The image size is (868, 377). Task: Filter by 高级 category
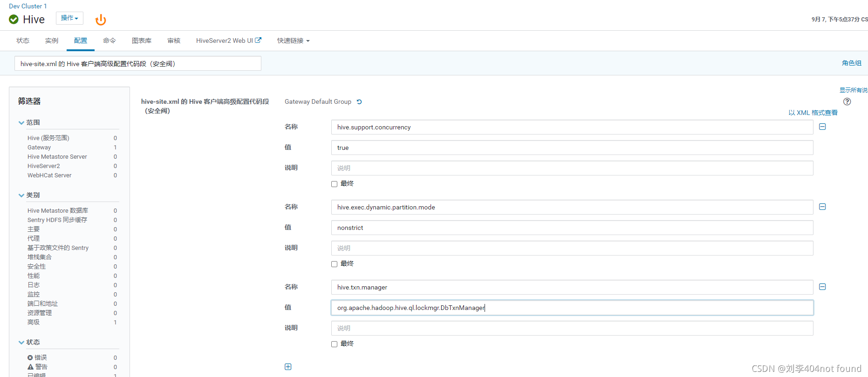(34, 322)
